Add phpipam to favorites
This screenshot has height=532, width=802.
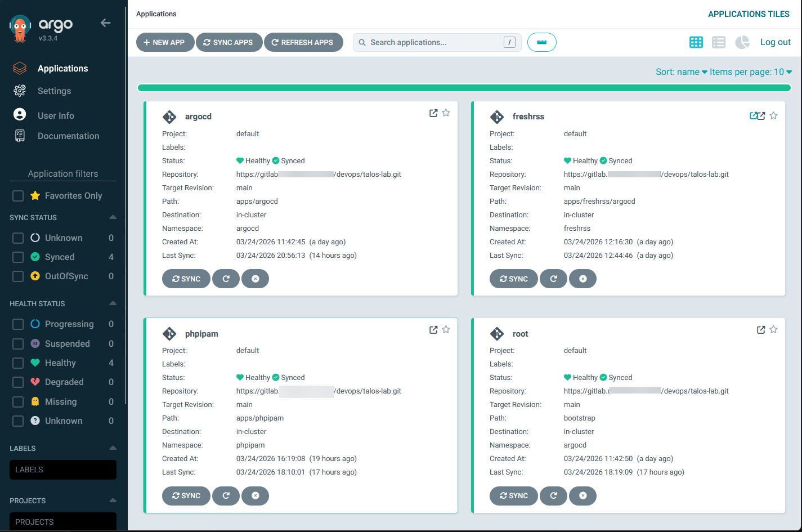point(446,330)
